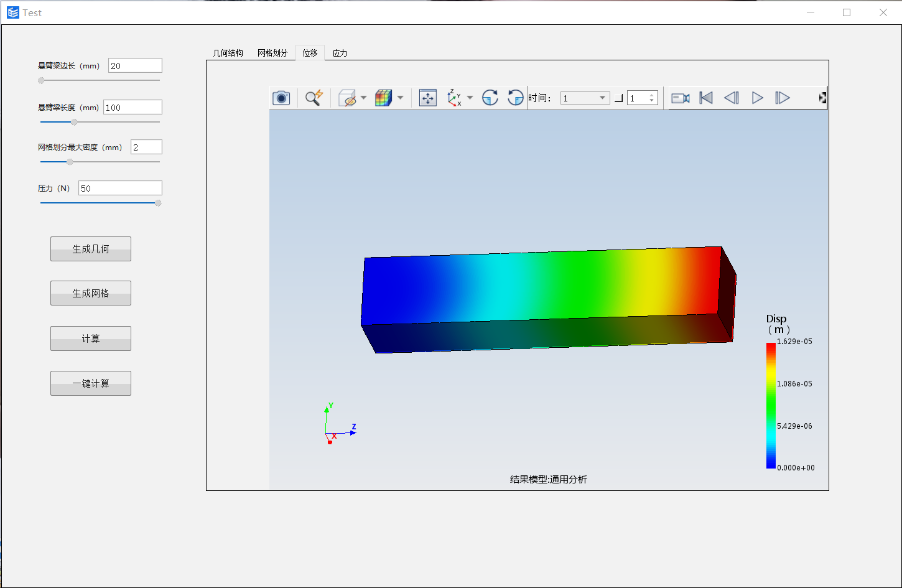The height and width of the screenshot is (588, 902).
Task: Open the arrow next to box visibility icon
Action: point(363,98)
